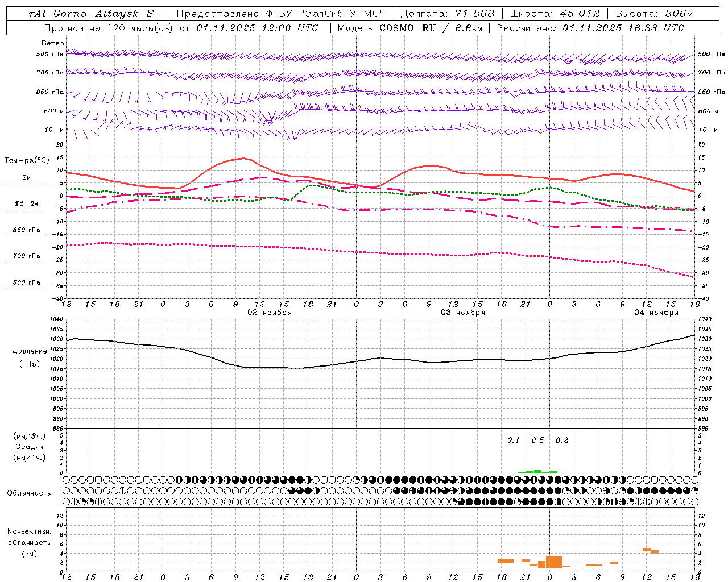
Task: Click the red solid line sample under 2м
Action: click(x=26, y=184)
